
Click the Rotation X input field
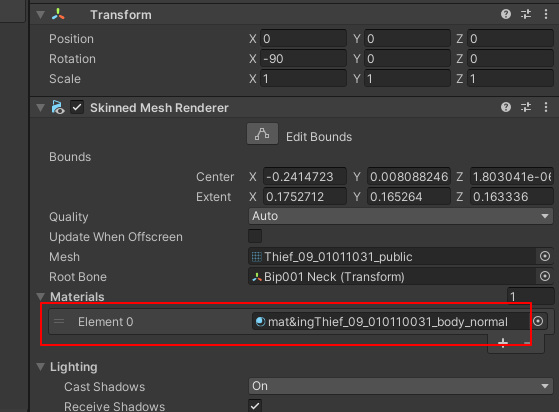303,58
